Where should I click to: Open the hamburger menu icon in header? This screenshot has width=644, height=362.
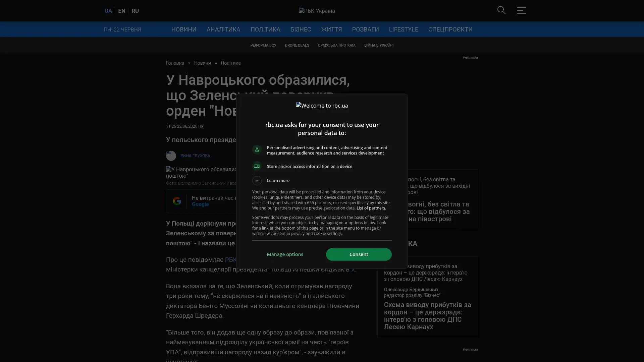[521, 10]
